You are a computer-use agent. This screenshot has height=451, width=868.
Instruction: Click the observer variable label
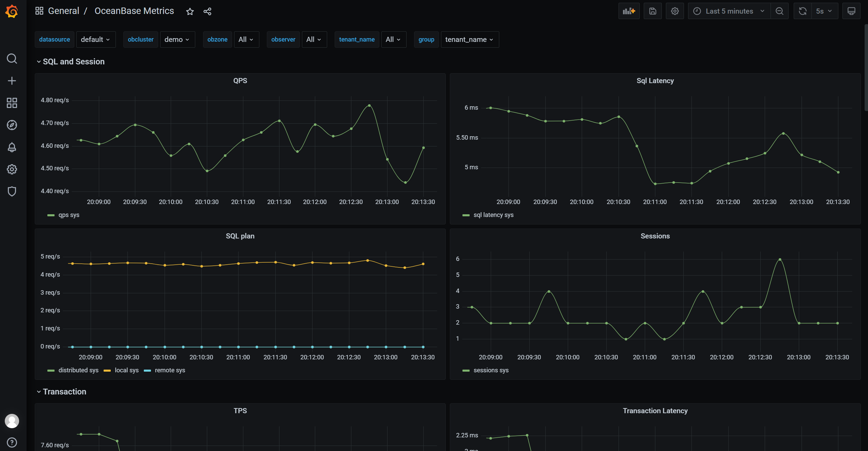[283, 40]
